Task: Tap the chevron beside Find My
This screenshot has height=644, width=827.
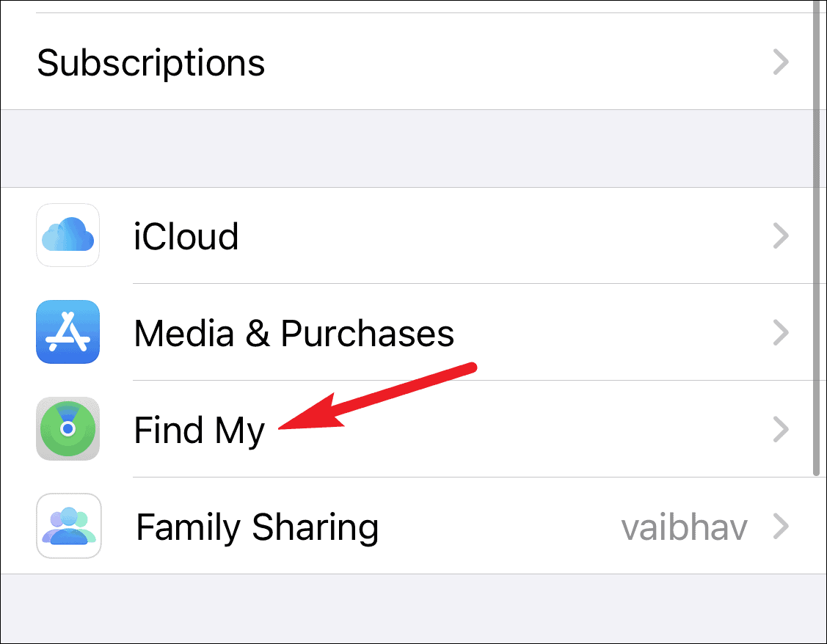Action: tap(781, 430)
